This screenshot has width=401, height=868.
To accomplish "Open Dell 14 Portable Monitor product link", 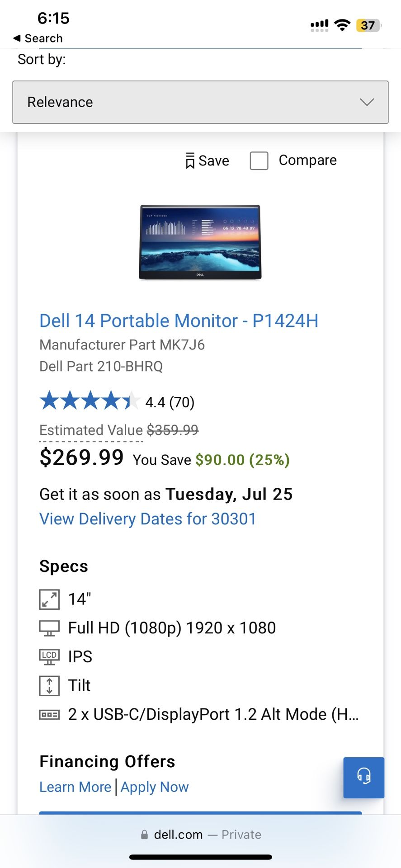I will coord(179,321).
